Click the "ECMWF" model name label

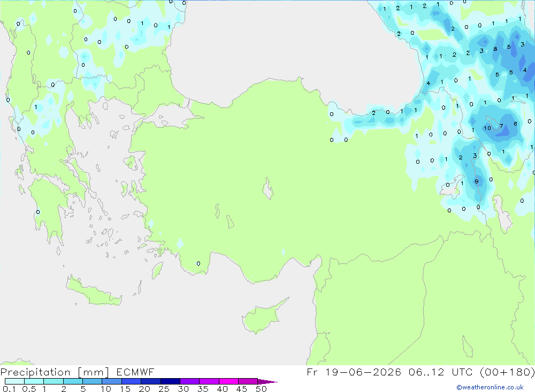tap(135, 372)
